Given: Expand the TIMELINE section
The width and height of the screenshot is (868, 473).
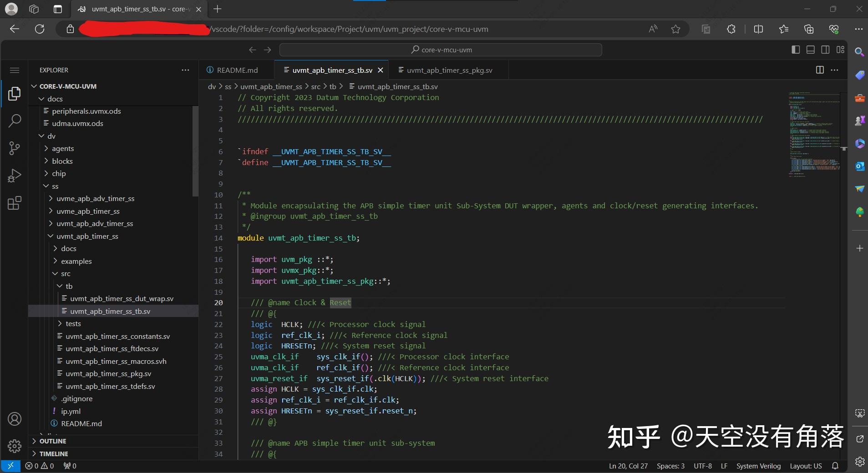Looking at the screenshot, I should click(54, 454).
